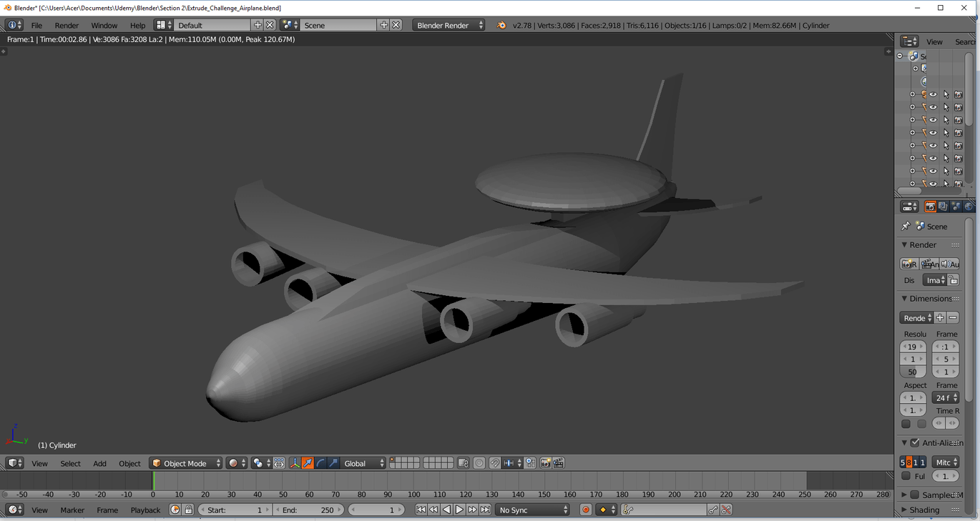
Task: Collapse the Dimensions panel
Action: coord(906,298)
